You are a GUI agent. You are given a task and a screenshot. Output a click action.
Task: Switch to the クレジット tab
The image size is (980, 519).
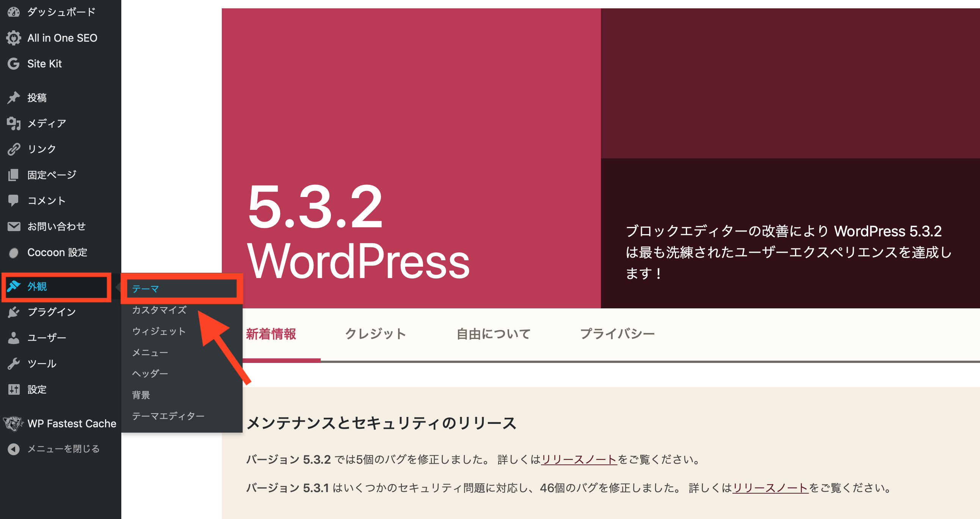(375, 334)
